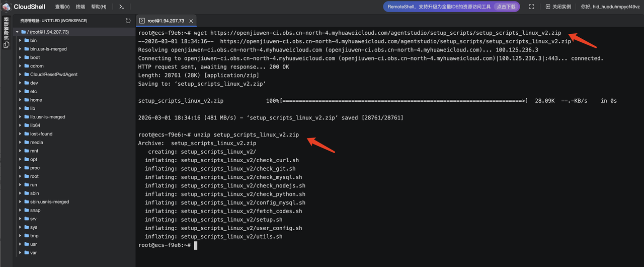Toggle fullscreen mode icon
644x267 pixels.
[531, 7]
